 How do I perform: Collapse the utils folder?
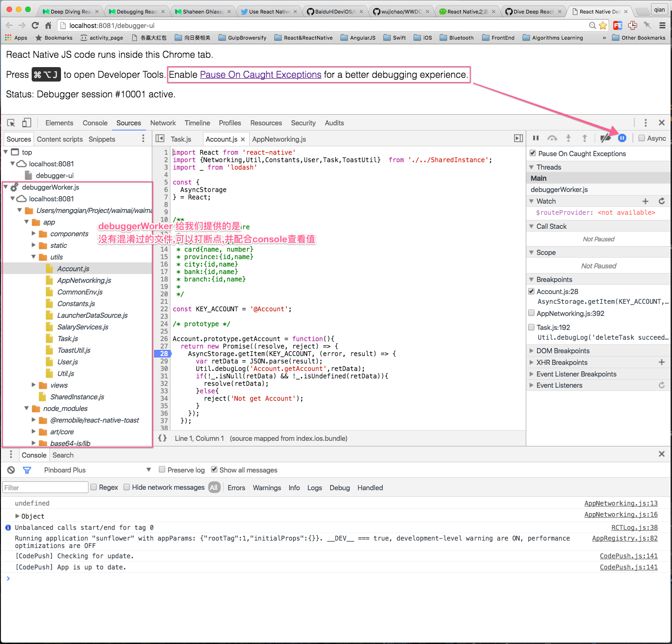click(x=34, y=257)
